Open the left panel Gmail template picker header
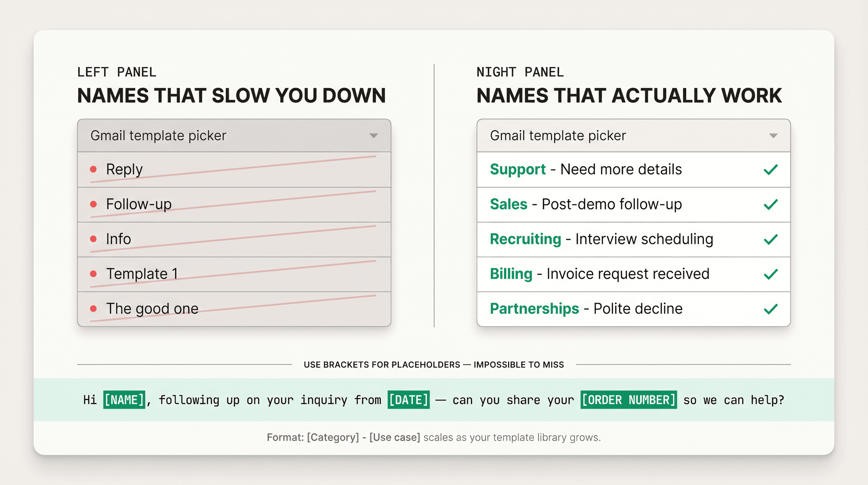The image size is (868, 485). (158, 136)
